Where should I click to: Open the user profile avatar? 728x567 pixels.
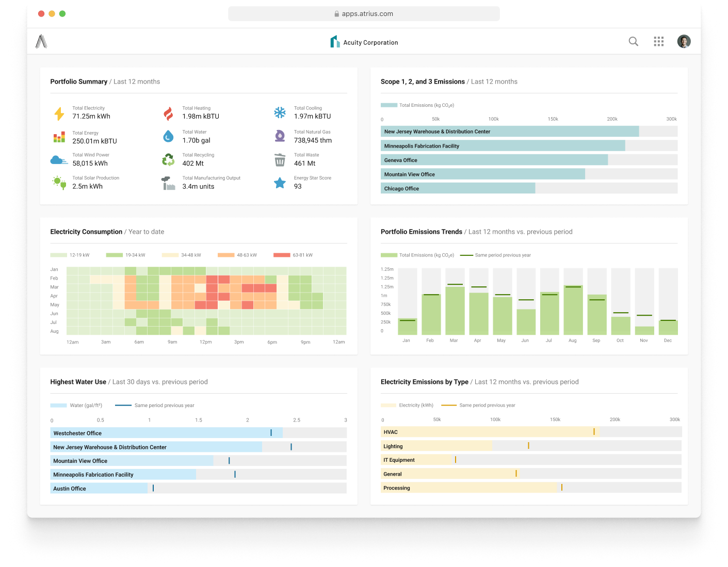(684, 42)
